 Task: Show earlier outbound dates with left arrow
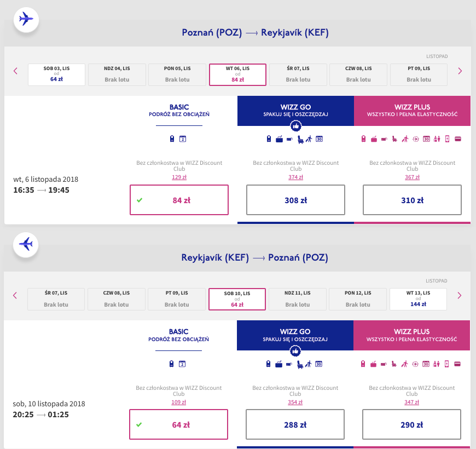click(x=15, y=71)
